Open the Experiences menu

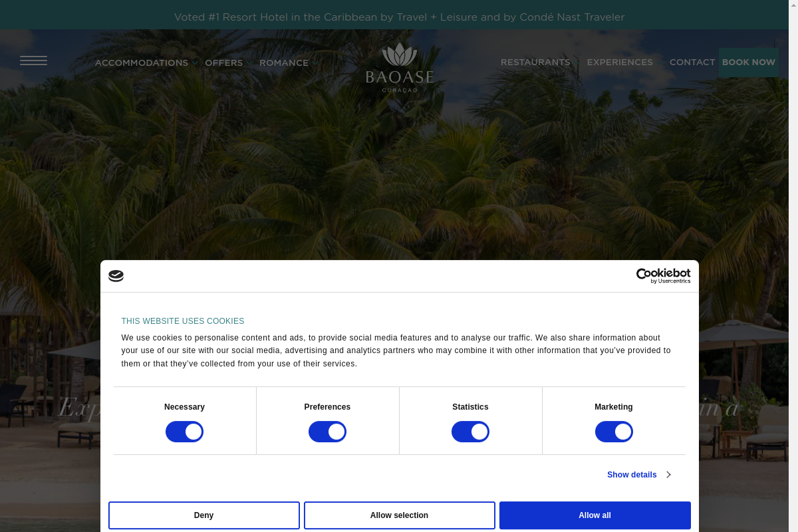click(x=620, y=62)
